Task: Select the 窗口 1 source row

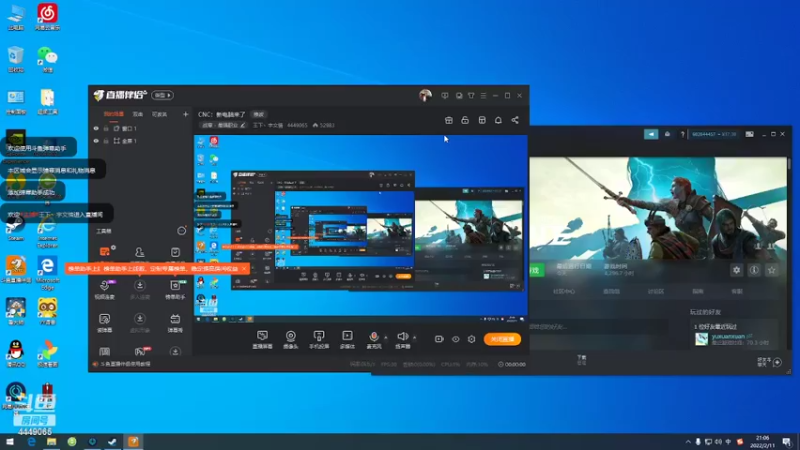Action: pos(141,129)
